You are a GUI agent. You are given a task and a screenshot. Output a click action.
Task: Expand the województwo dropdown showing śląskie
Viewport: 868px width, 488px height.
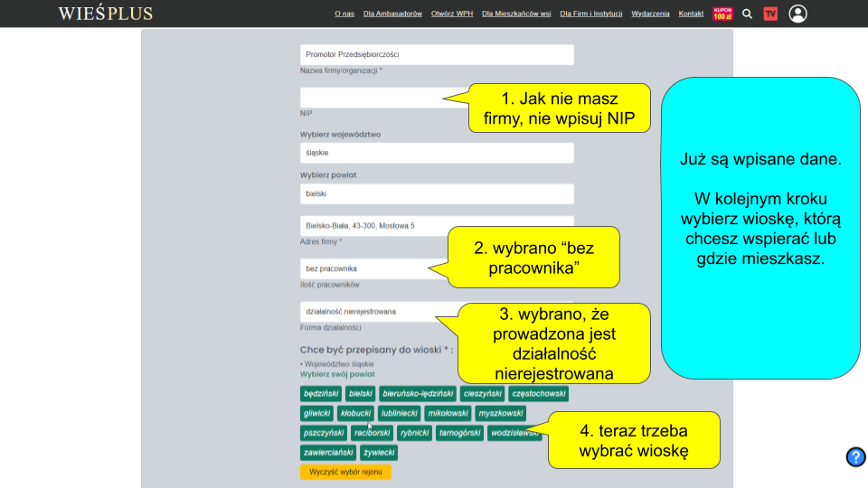[437, 152]
